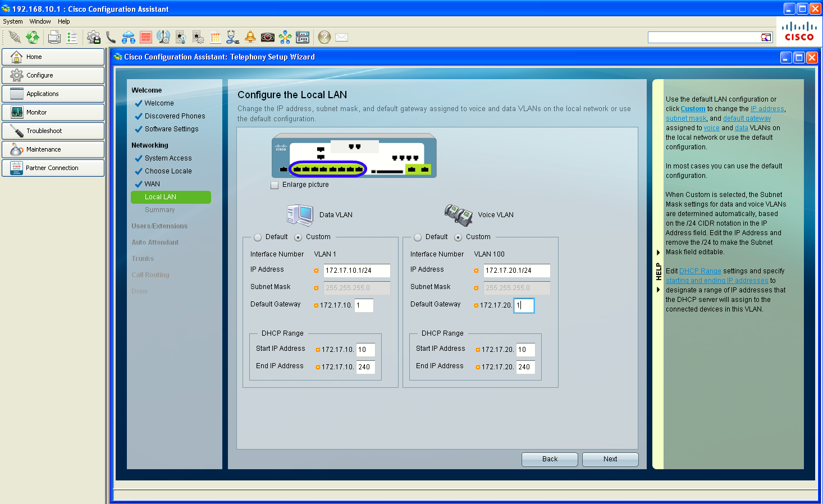Image resolution: width=823 pixels, height=504 pixels.
Task: Click the lower arrow on the Help panel edge
Action: tap(659, 290)
